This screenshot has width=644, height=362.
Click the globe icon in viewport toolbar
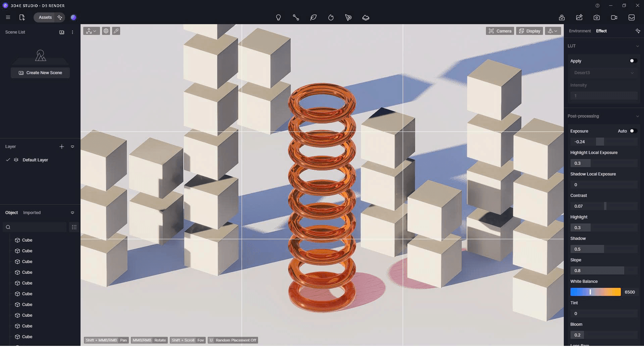click(x=106, y=31)
